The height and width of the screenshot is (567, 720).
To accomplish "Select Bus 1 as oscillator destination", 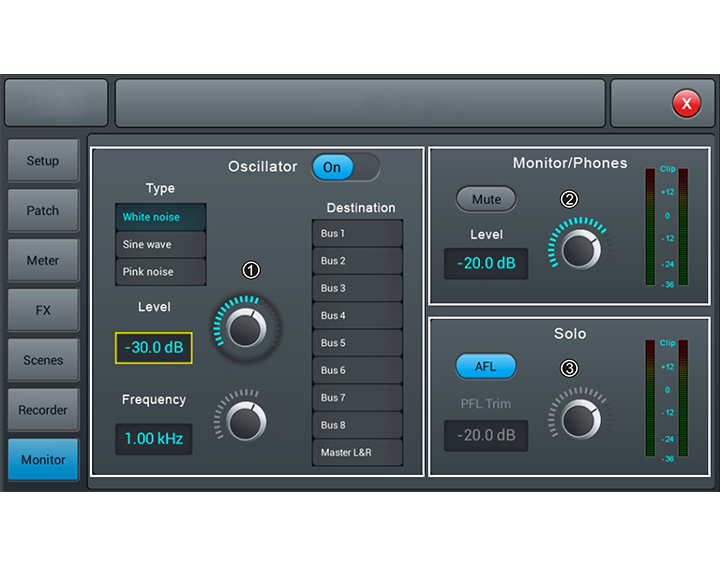I will [357, 234].
